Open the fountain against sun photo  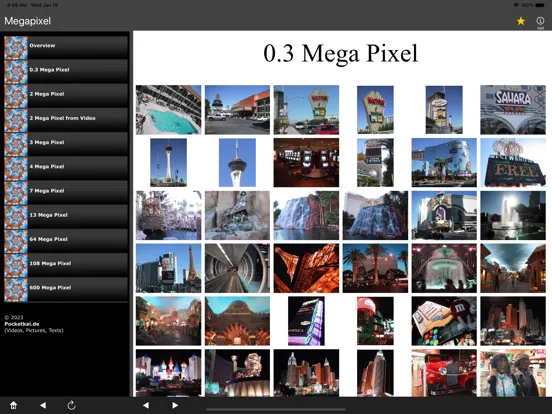coord(513,215)
